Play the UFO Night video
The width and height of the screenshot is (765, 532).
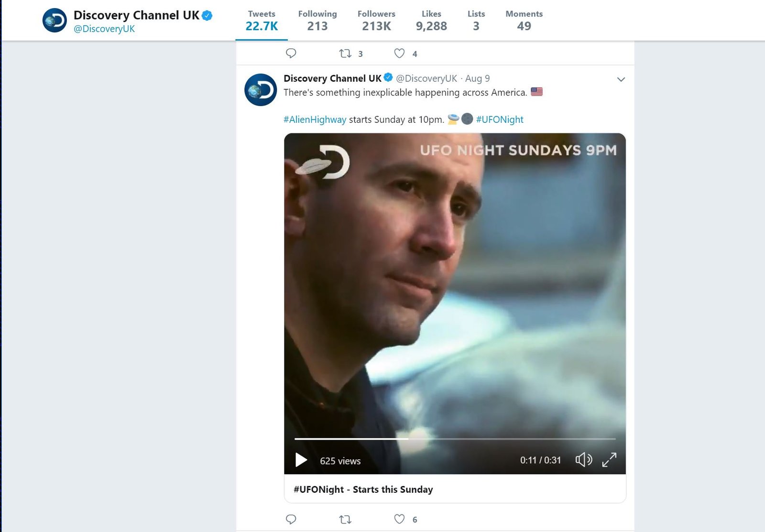click(301, 460)
